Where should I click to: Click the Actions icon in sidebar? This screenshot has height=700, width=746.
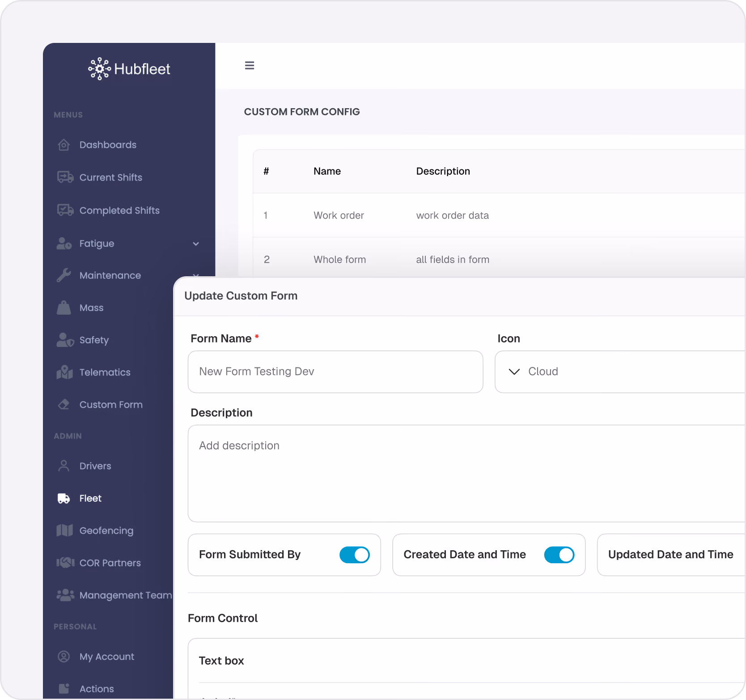64,688
